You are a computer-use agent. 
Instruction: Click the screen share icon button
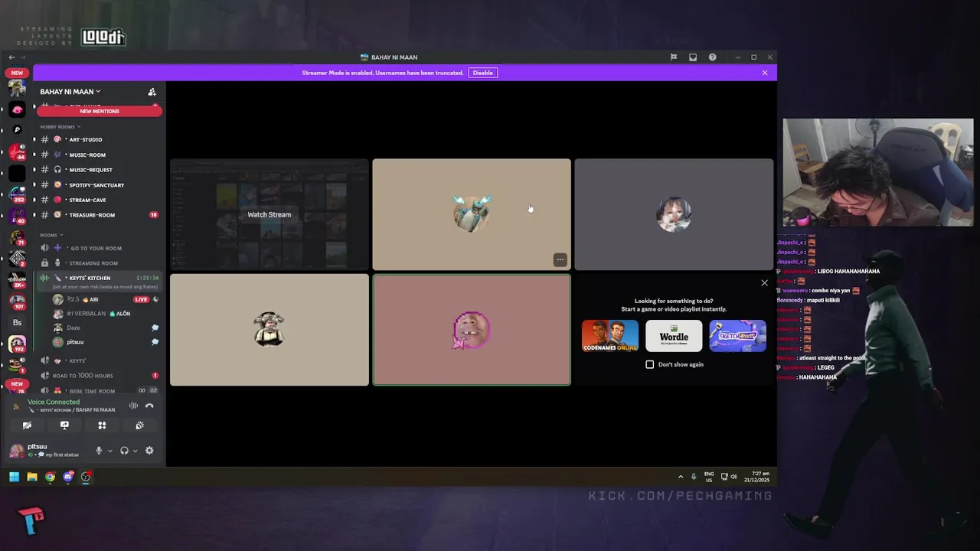point(64,425)
